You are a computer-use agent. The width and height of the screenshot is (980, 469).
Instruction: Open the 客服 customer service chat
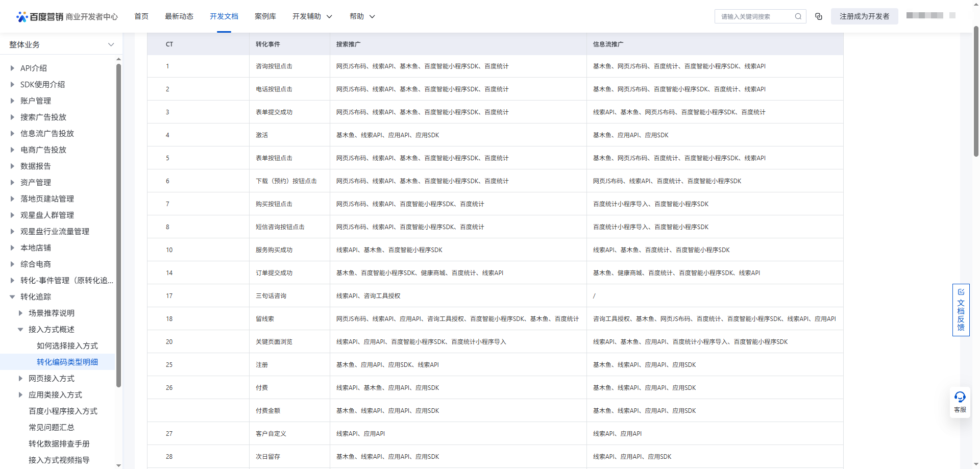960,402
